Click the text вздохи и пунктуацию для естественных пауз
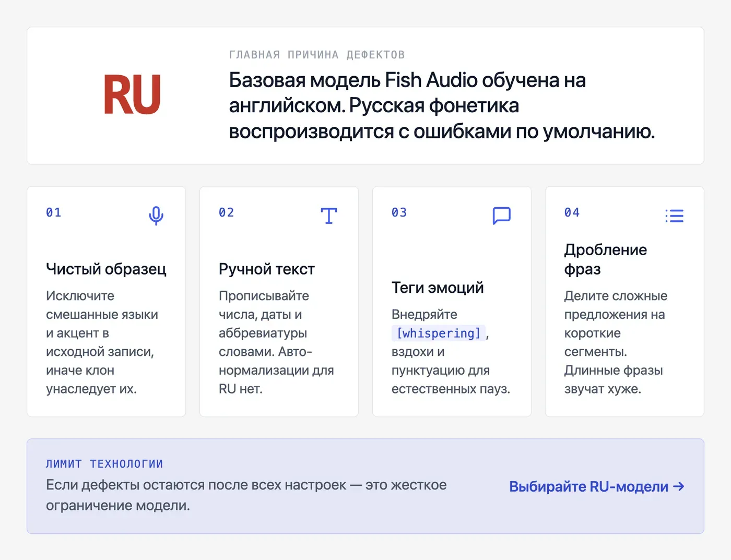731x560 pixels. tap(451, 370)
